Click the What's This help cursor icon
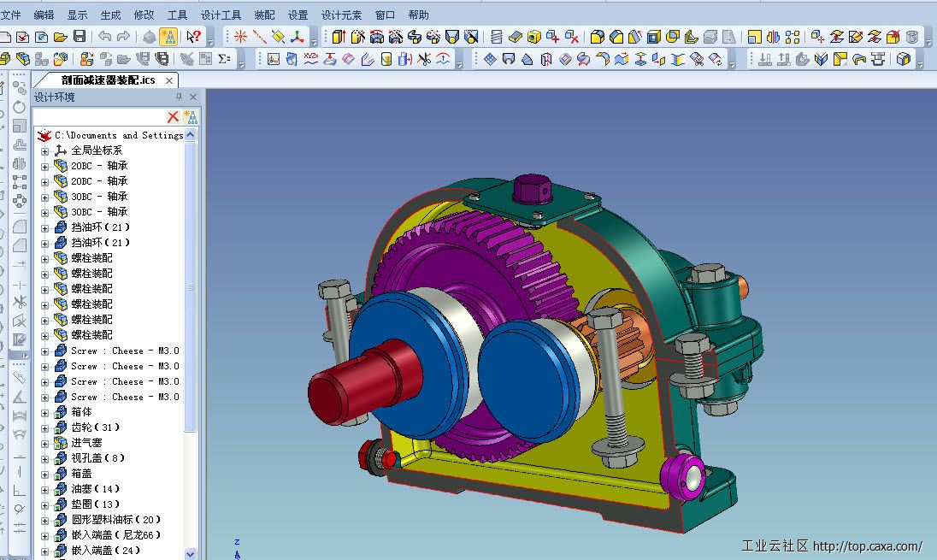This screenshot has width=937, height=560. (194, 37)
